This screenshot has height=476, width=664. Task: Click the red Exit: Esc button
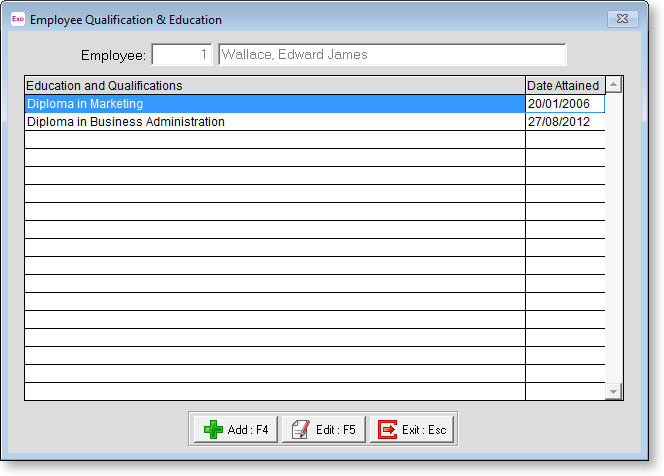coord(413,430)
